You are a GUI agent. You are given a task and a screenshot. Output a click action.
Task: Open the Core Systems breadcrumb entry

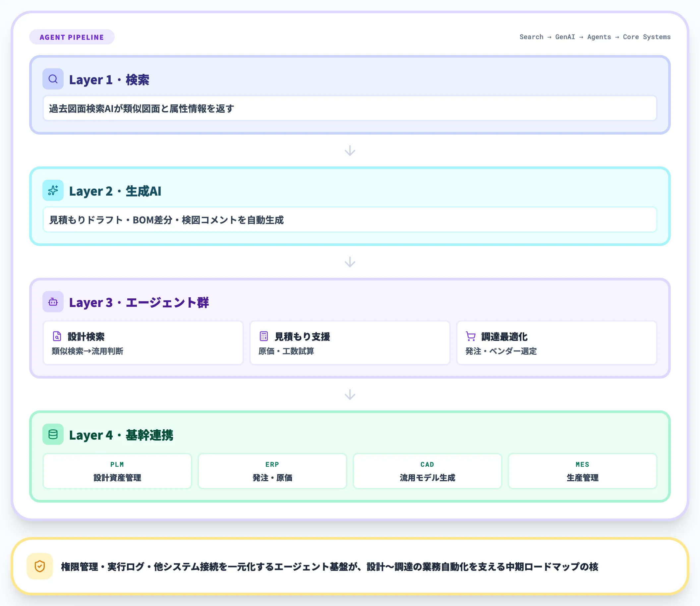click(x=646, y=37)
